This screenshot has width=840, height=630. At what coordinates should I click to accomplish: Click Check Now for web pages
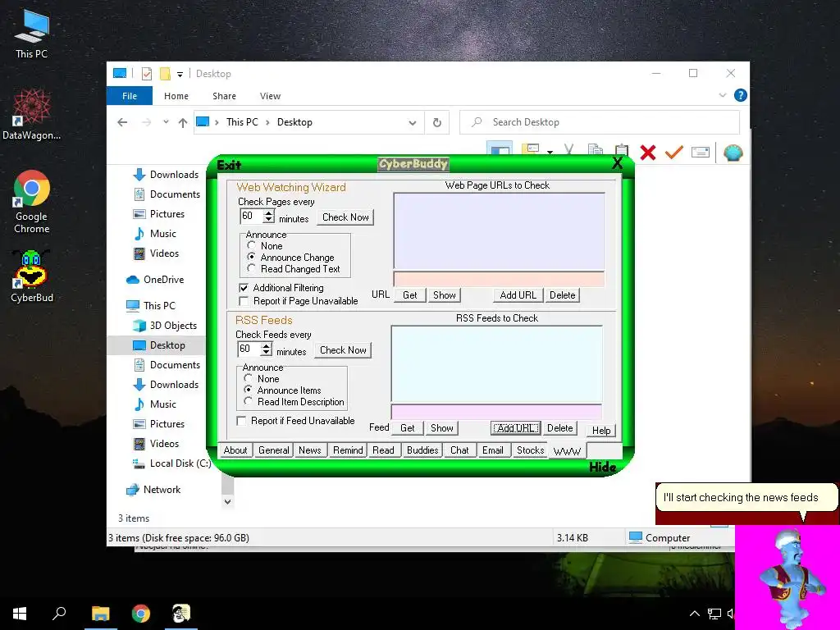345,217
